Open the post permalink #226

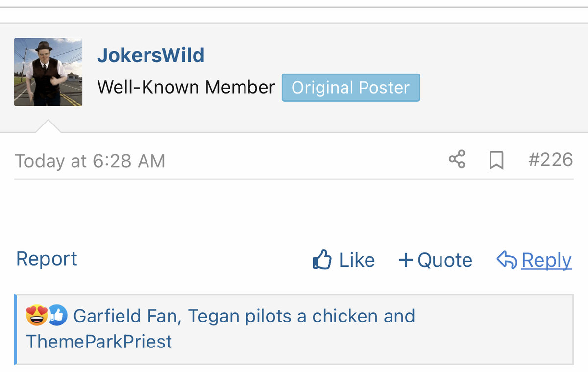pyautogui.click(x=550, y=160)
